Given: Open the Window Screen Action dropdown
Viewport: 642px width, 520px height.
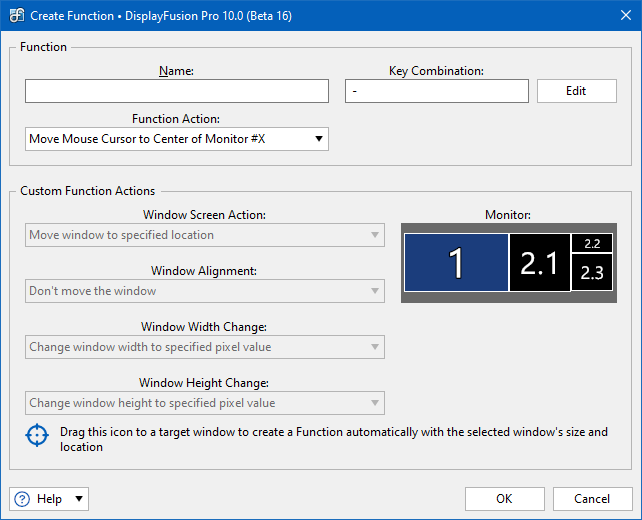Looking at the screenshot, I should [205, 235].
